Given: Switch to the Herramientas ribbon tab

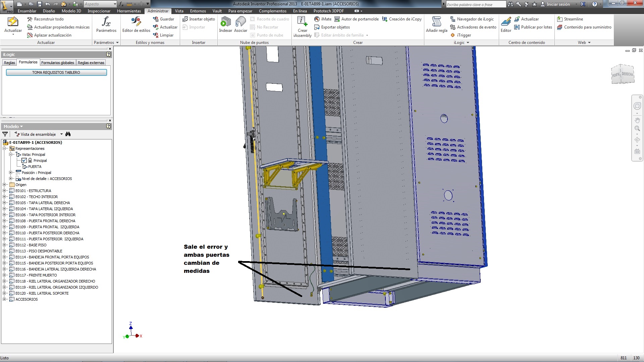Looking at the screenshot, I should point(129,11).
